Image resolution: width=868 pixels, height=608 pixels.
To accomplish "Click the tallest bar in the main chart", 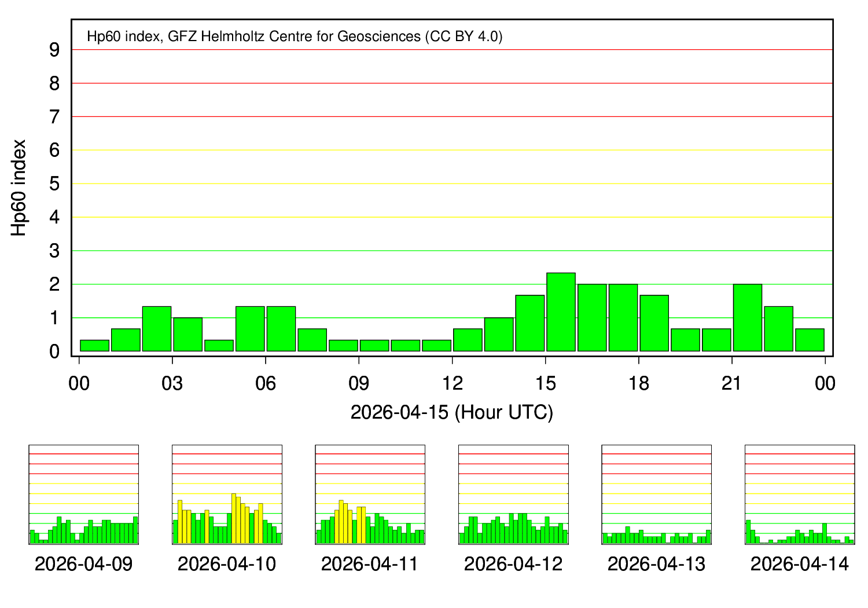I will [x=561, y=312].
